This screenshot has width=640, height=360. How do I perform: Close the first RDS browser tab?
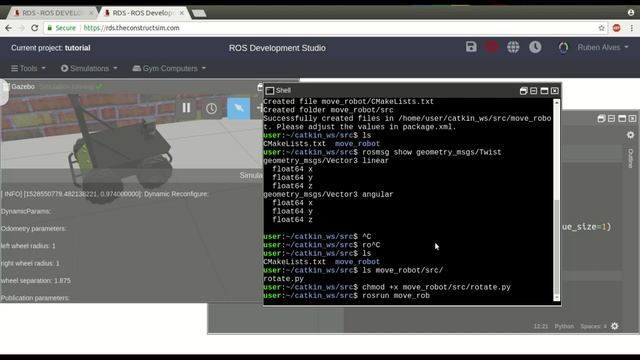click(x=91, y=13)
